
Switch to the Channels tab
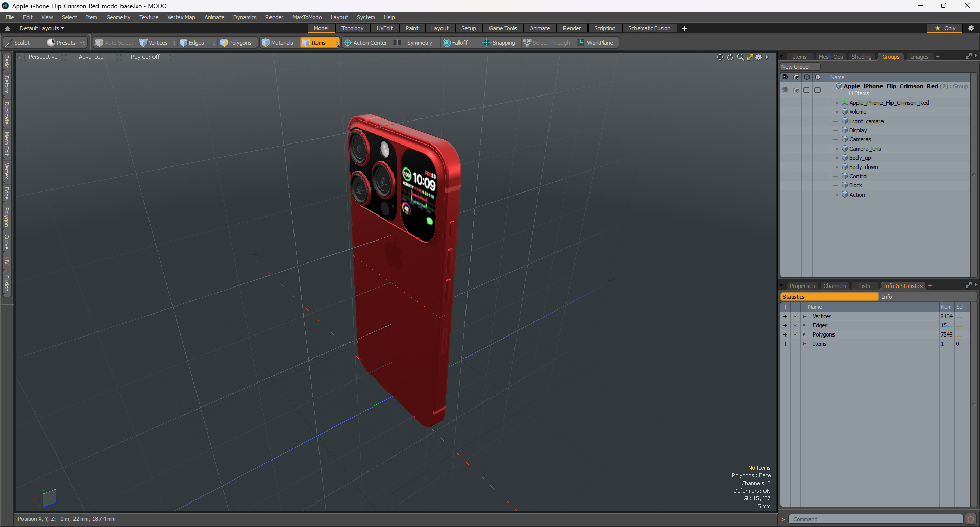835,286
